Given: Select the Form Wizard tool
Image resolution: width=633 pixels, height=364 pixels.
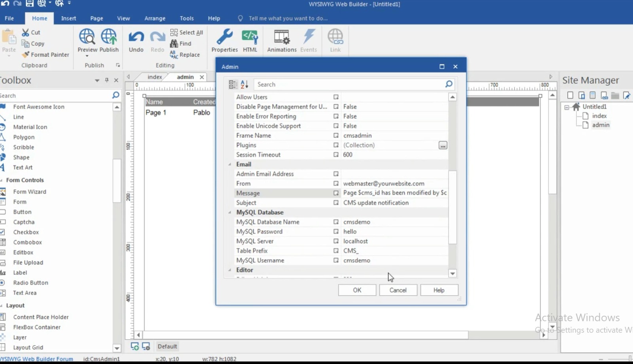Looking at the screenshot, I should tap(30, 192).
